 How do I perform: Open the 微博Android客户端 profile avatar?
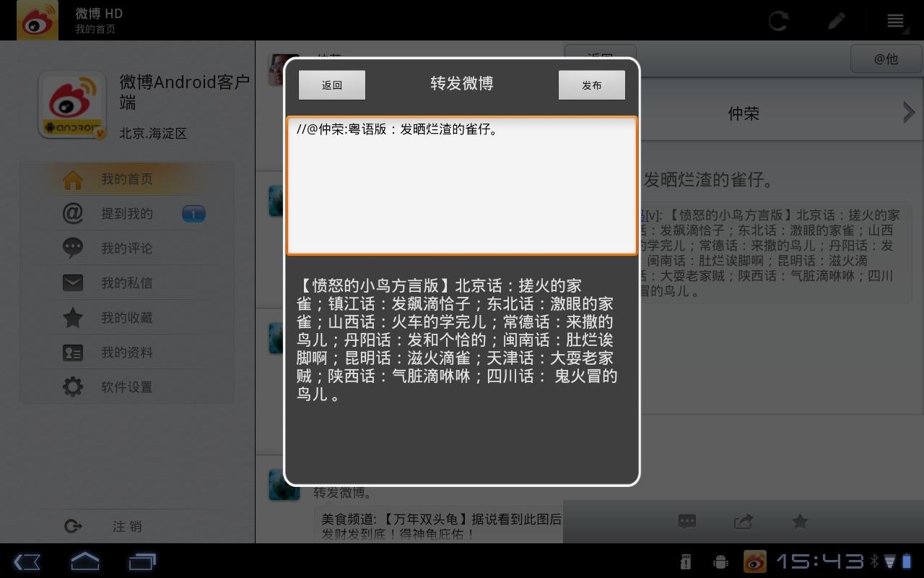(72, 105)
